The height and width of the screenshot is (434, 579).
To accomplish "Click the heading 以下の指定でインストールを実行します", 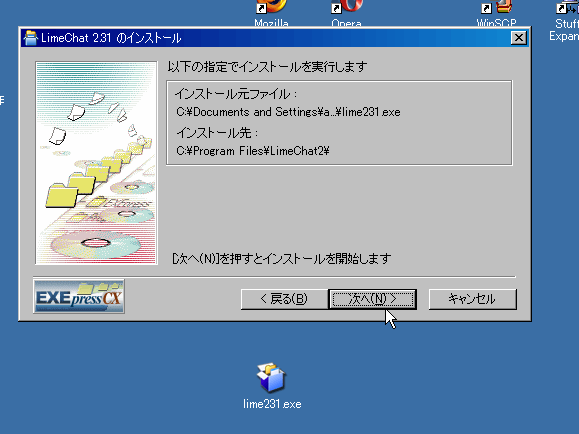I will click(x=267, y=67).
